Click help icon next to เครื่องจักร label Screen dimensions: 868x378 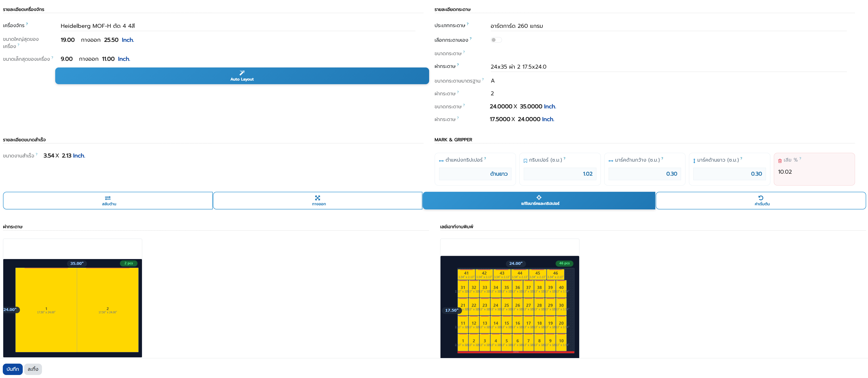(27, 24)
